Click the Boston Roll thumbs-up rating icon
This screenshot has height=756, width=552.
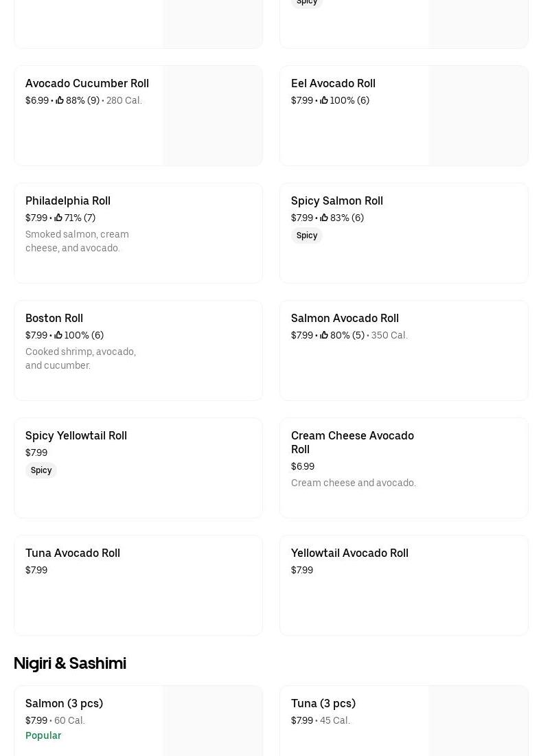(x=58, y=335)
